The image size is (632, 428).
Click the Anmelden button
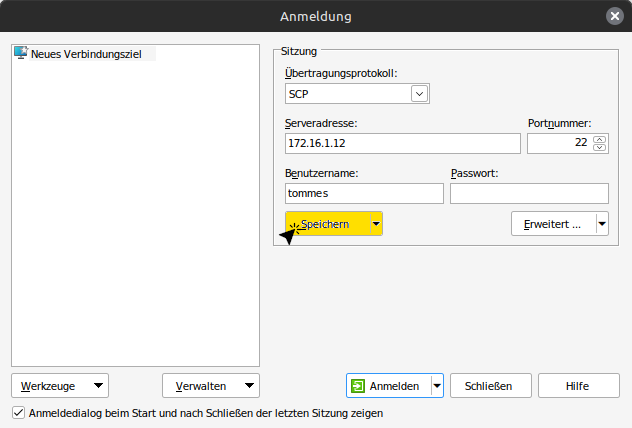click(388, 385)
